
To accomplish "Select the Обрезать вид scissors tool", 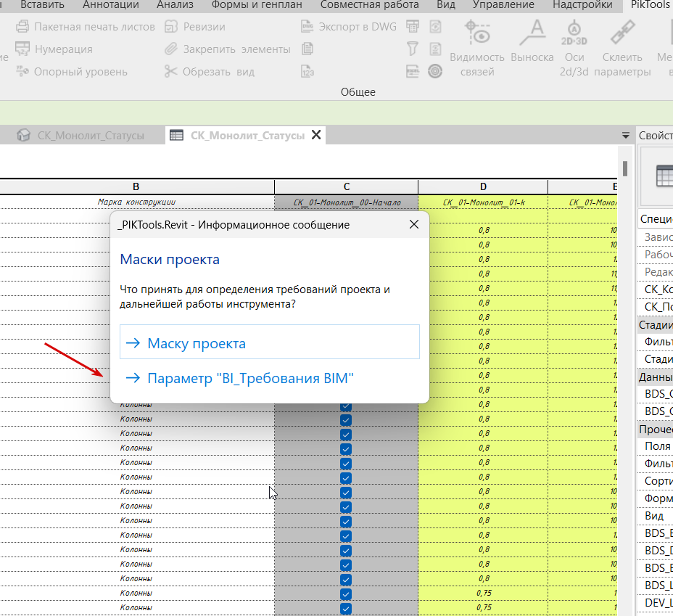I will [x=170, y=71].
